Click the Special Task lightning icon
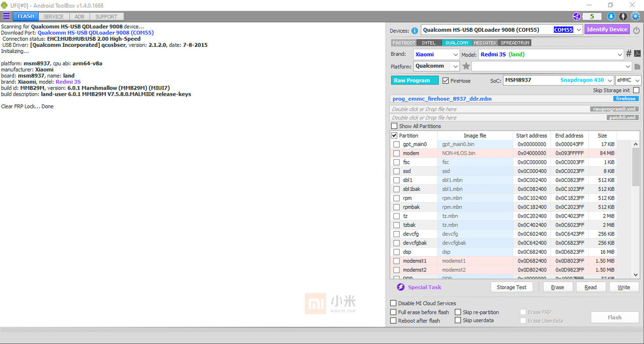The width and height of the screenshot is (644, 344). [x=400, y=287]
